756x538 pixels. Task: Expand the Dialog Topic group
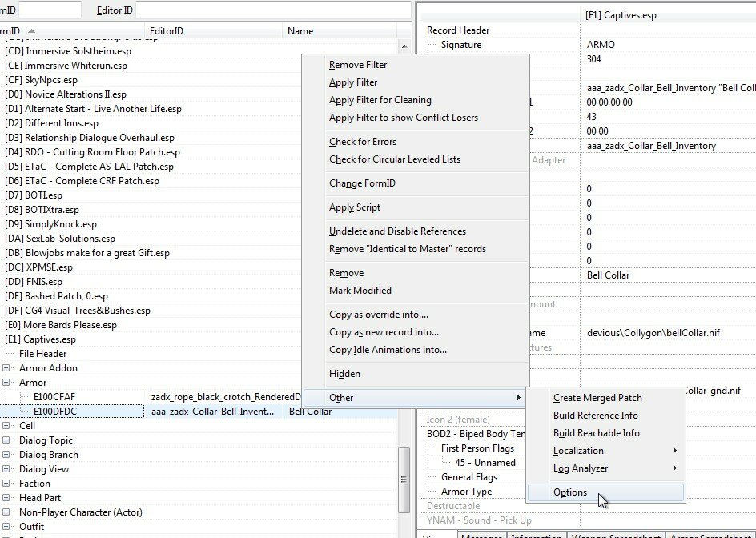[x=6, y=440]
